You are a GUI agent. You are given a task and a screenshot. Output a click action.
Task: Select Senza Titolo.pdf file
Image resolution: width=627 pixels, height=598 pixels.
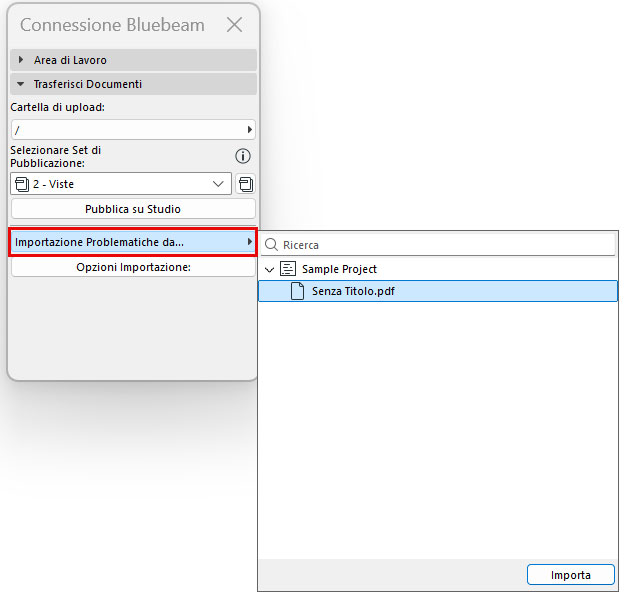click(x=438, y=291)
